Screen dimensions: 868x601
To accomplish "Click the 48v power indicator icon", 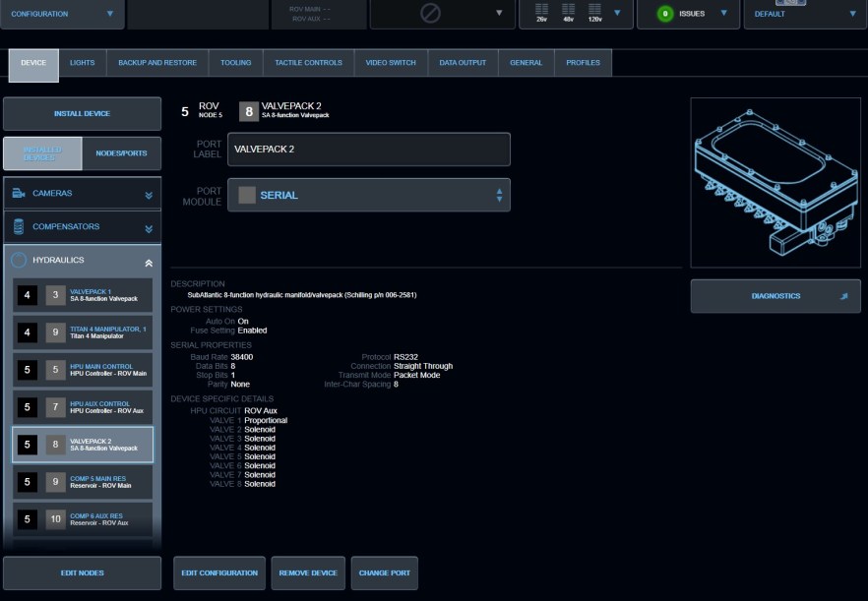I will 569,12.
